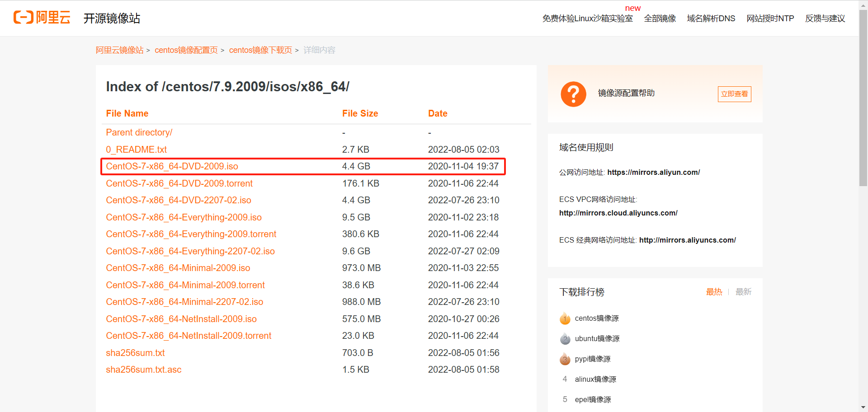Click the 开源镜像站 site title
Image resolution: width=868 pixels, height=412 pixels.
pyautogui.click(x=112, y=19)
